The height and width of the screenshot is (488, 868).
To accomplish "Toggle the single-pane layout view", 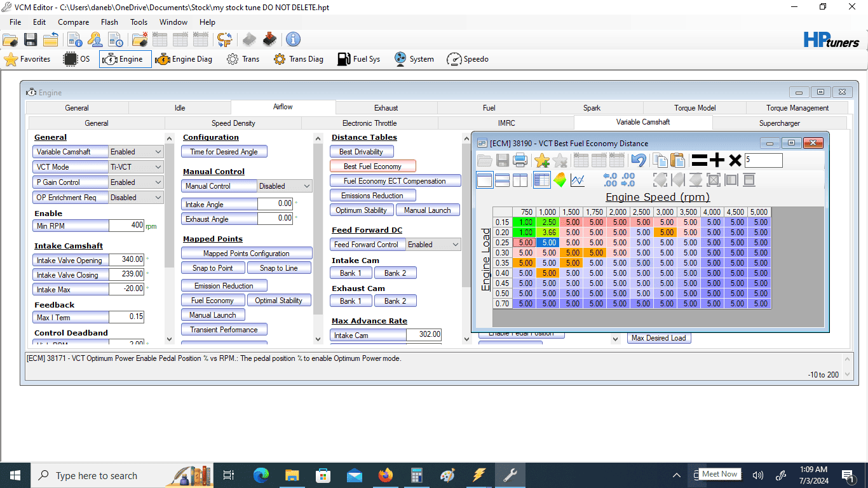I will point(484,180).
